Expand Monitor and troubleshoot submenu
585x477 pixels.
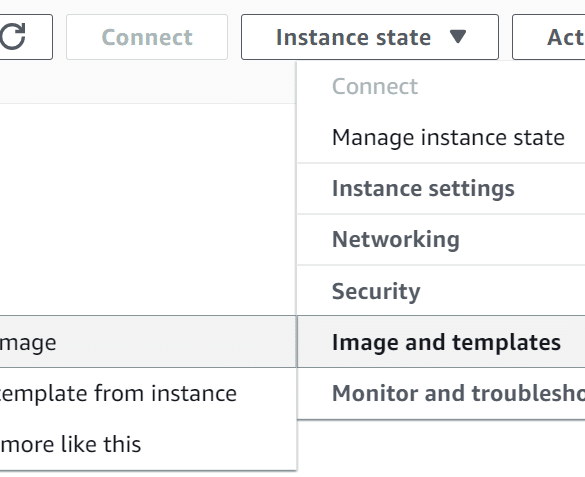(441, 393)
